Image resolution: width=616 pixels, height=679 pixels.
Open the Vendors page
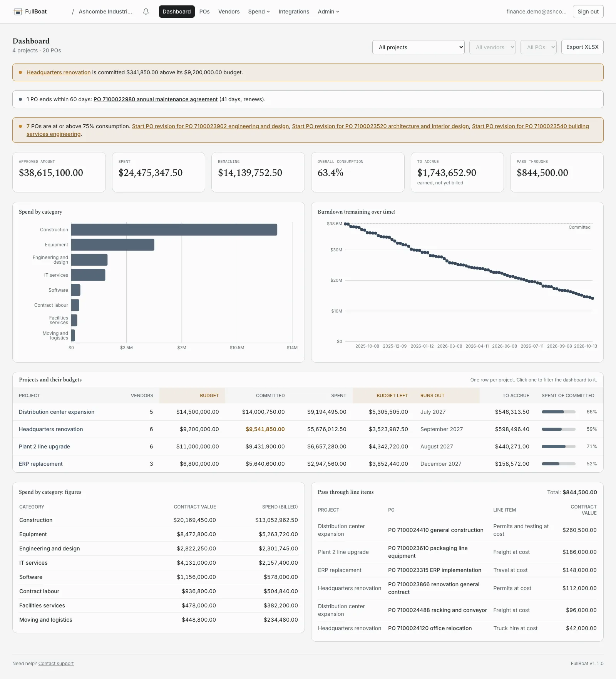[x=229, y=12]
